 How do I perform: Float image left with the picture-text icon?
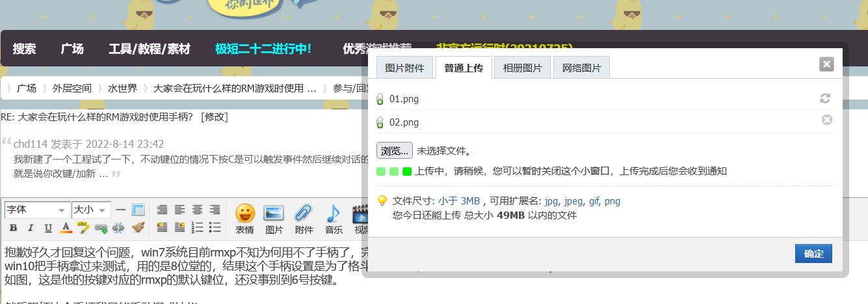163,227
